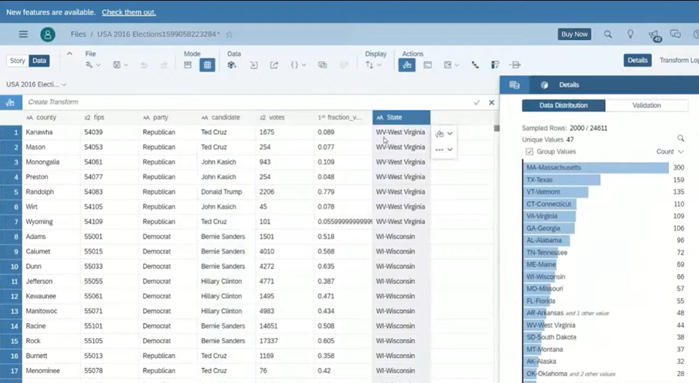Click into the Create Transform input field
This screenshot has height=383, width=699.
(247, 102)
